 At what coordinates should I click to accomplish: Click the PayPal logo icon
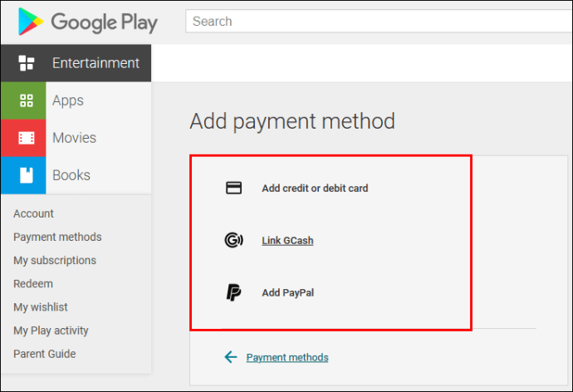[x=233, y=292]
